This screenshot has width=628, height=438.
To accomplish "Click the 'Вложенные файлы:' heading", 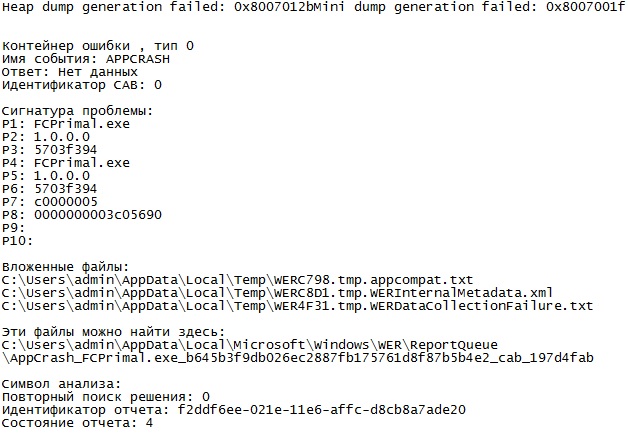I will [65, 266].
